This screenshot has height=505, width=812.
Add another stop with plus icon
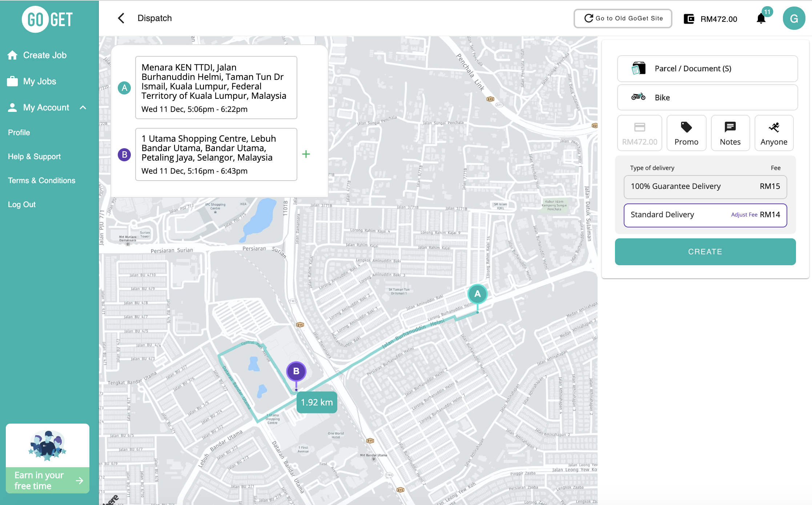(x=306, y=154)
